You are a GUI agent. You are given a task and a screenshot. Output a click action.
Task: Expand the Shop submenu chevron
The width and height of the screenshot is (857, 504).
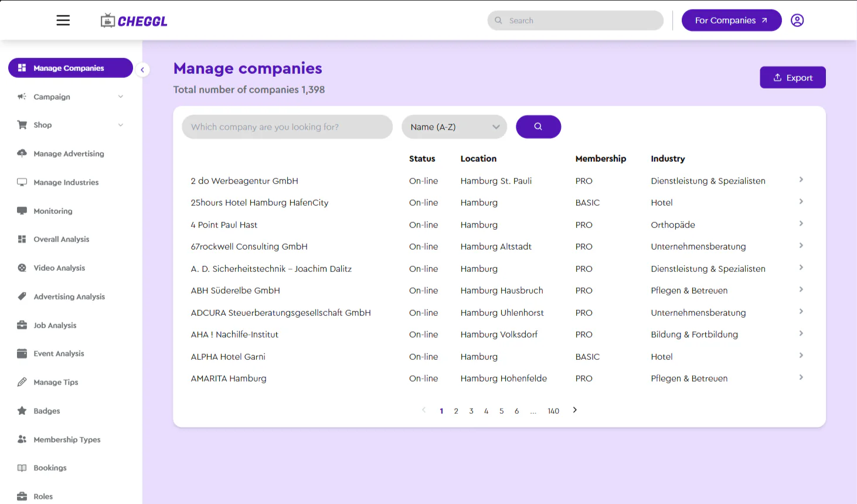click(x=121, y=125)
